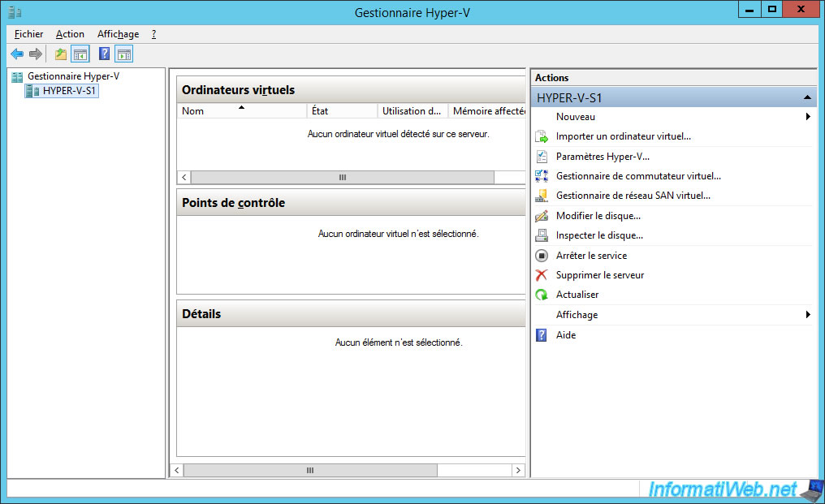The height and width of the screenshot is (504, 825).
Task: Open Paramètres Hyper-V... action
Action: tap(603, 157)
